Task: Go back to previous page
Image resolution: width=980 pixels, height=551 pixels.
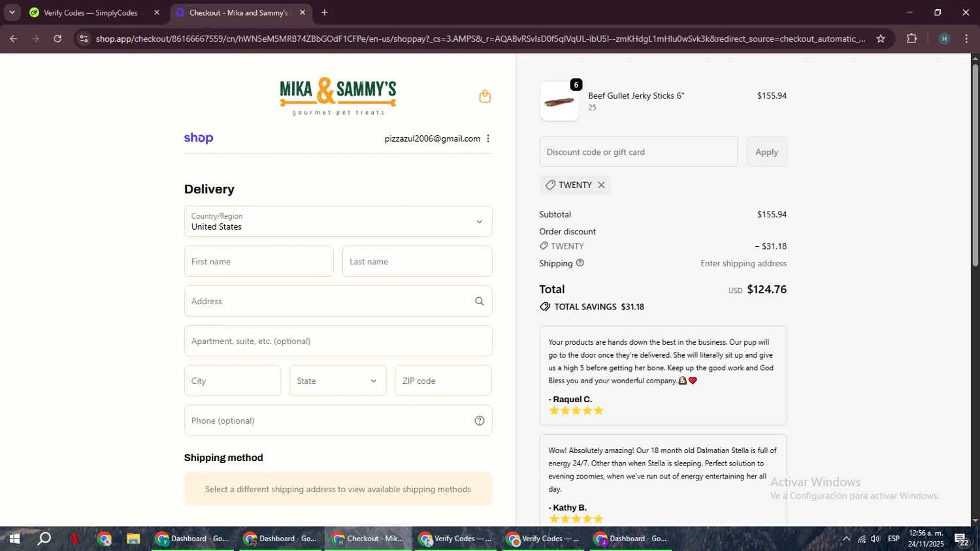Action: pyautogui.click(x=14, y=39)
